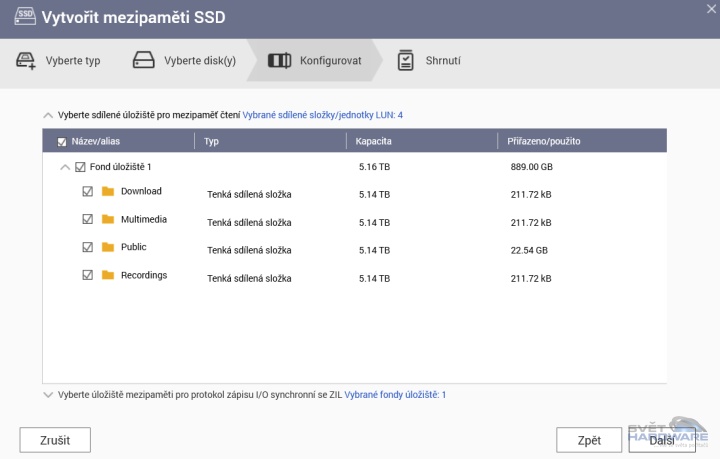
Task: Click the Multimedia folder icon
Action: 108,219
